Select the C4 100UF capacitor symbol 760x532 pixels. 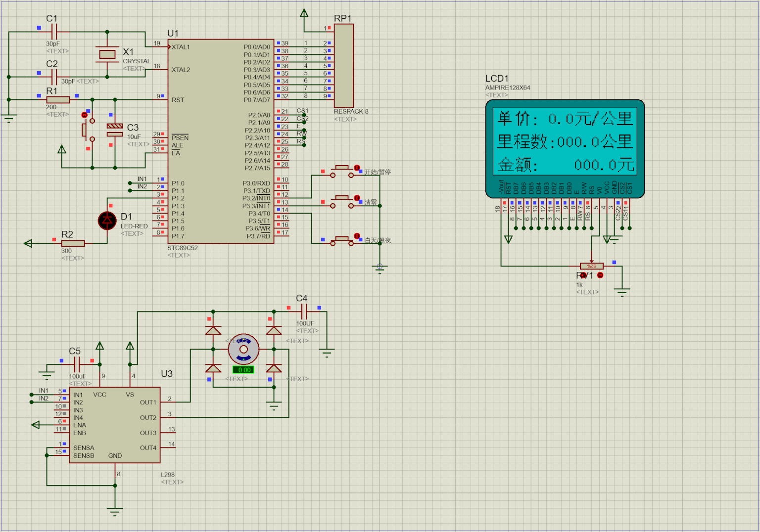304,311
